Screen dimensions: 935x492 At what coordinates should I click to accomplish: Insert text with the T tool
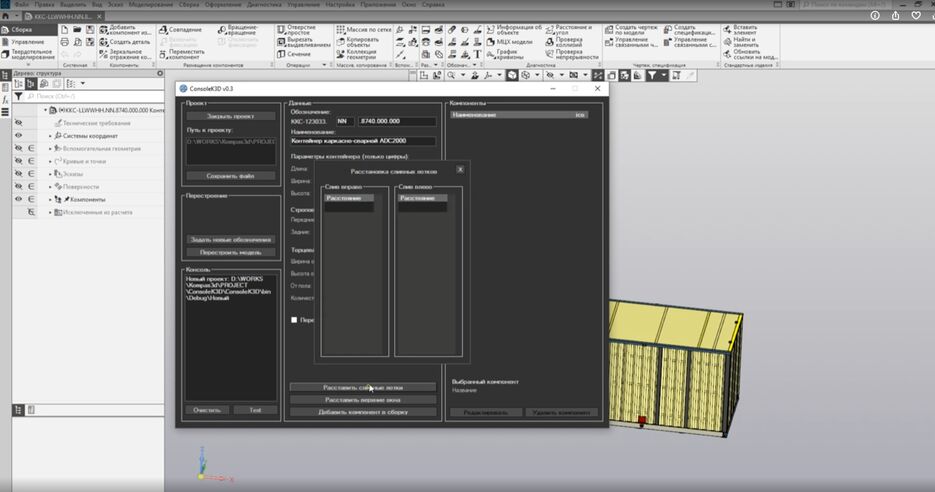coord(477,54)
